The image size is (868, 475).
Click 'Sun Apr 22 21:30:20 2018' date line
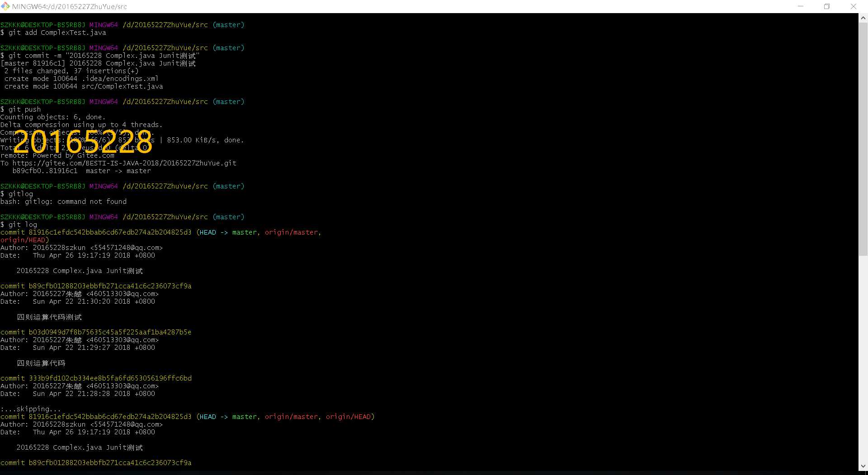point(78,301)
